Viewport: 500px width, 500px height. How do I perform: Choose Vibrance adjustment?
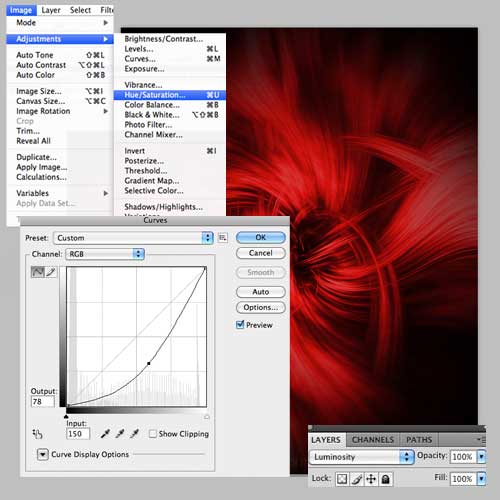click(x=170, y=85)
